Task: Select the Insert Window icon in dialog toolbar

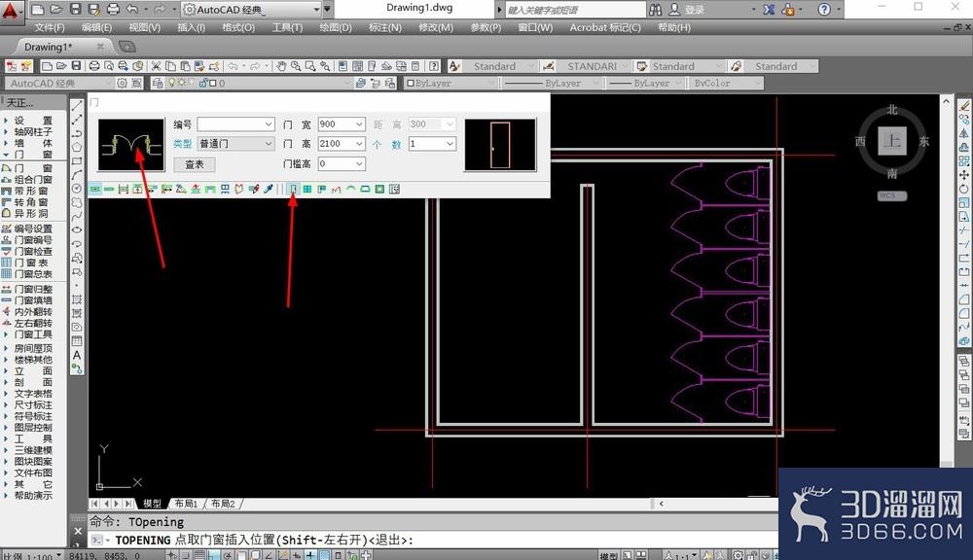Action: pyautogui.click(x=307, y=190)
